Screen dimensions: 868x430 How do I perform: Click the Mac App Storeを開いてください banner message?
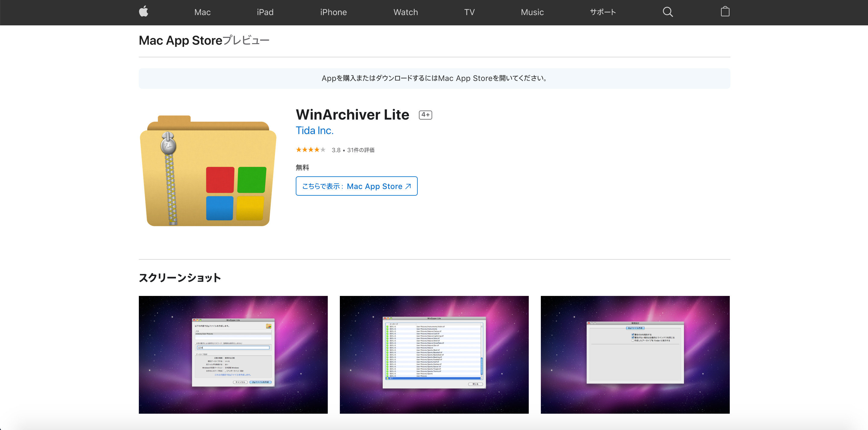tap(434, 78)
